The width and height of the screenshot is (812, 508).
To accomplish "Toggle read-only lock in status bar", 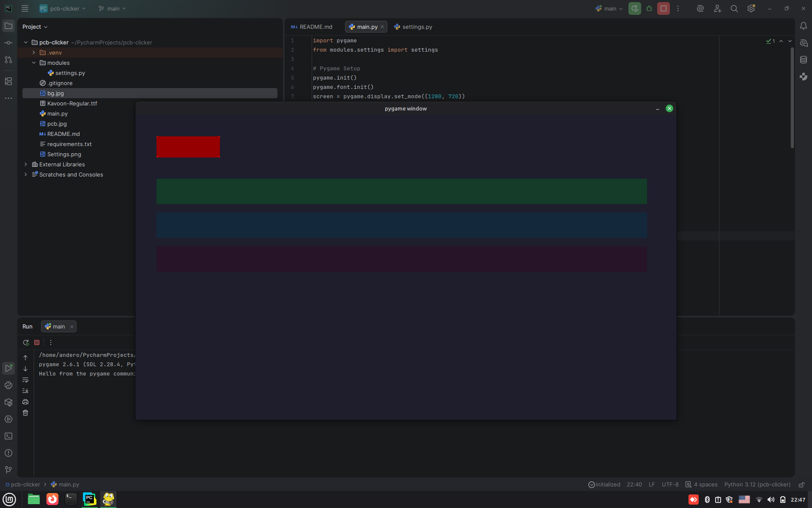I will click(801, 484).
